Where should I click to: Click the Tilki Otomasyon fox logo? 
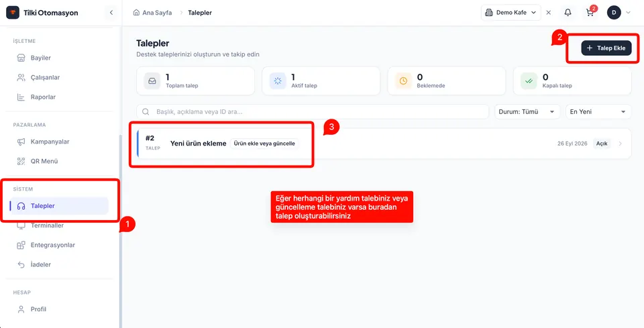[x=13, y=13]
